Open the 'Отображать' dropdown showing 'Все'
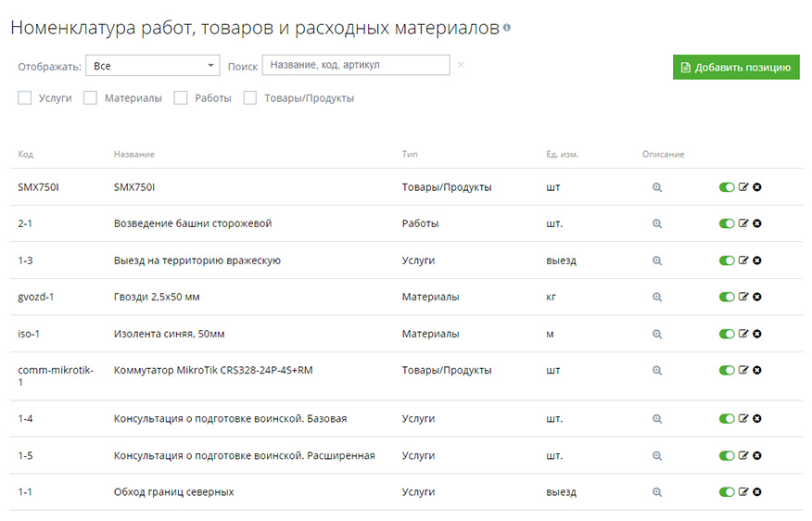 [x=152, y=66]
